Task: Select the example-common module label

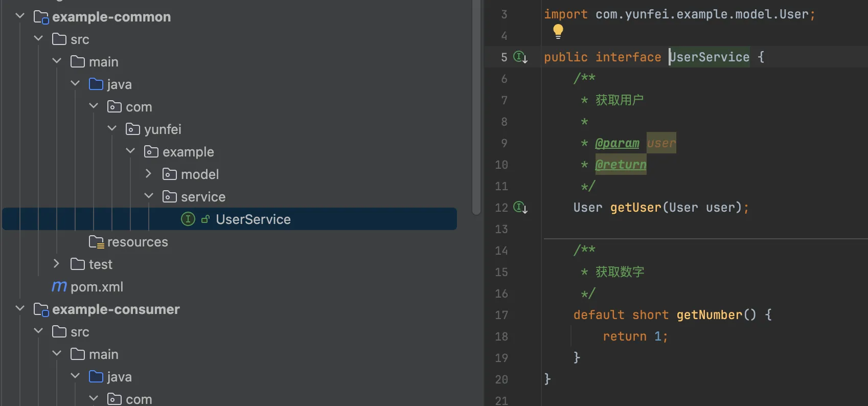Action: click(x=111, y=17)
